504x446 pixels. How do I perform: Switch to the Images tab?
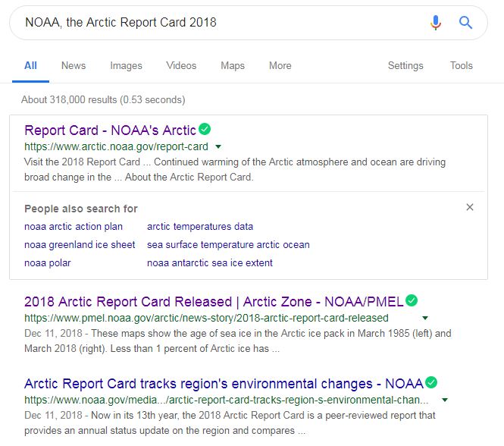126,66
